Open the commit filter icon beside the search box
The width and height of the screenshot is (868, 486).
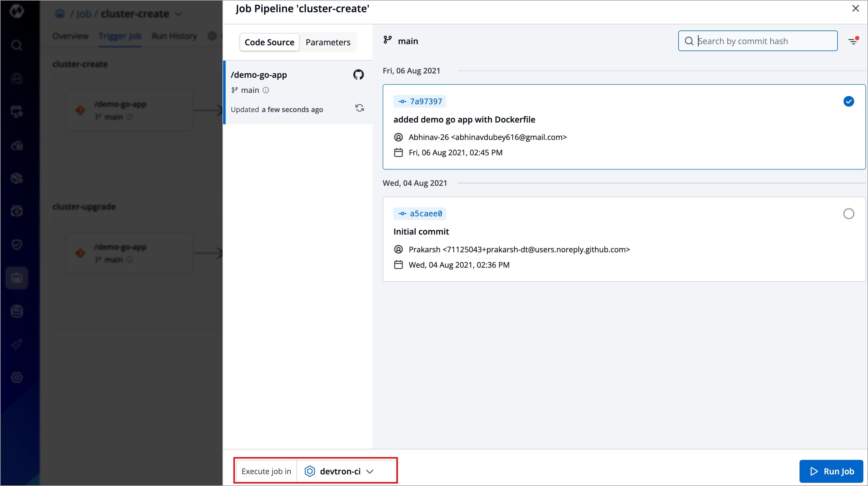[x=853, y=41]
